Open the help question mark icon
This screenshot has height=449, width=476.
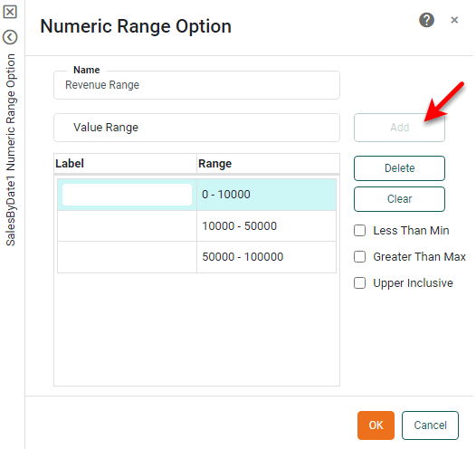click(426, 20)
